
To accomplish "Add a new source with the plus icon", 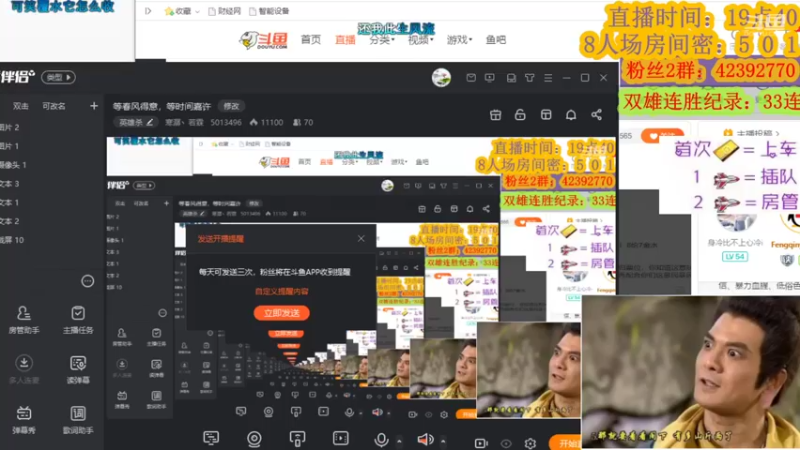I will click(94, 106).
